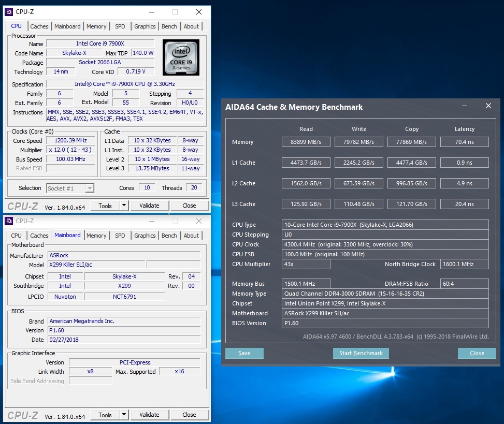Switch to Graphics tab in bottom CPU-Z window
Image resolution: width=504 pixels, height=424 pixels.
pyautogui.click(x=145, y=236)
